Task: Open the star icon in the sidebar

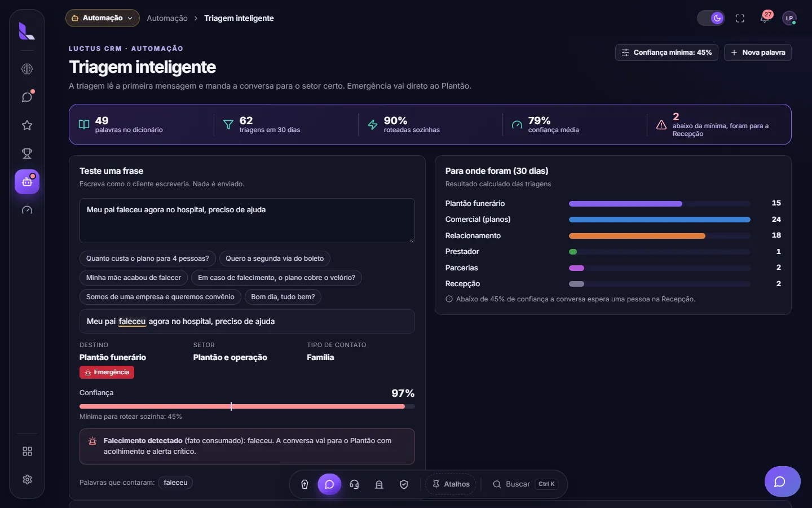Action: point(27,125)
